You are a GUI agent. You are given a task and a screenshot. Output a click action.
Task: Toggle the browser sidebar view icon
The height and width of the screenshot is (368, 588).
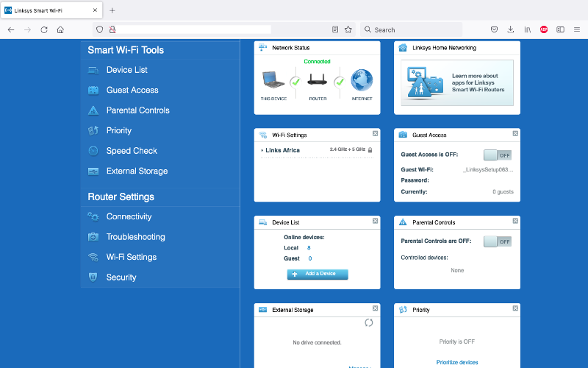coord(560,29)
